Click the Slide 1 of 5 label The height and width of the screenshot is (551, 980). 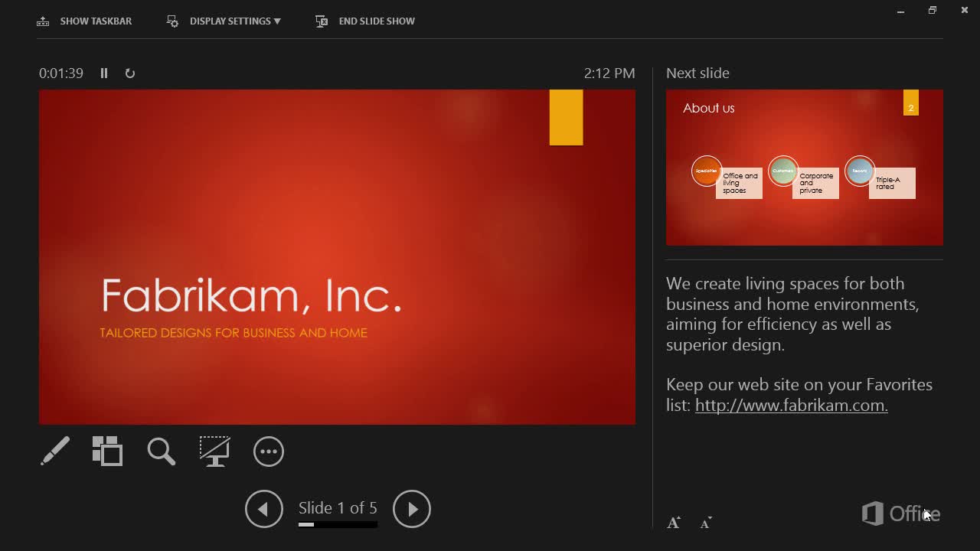pos(338,508)
